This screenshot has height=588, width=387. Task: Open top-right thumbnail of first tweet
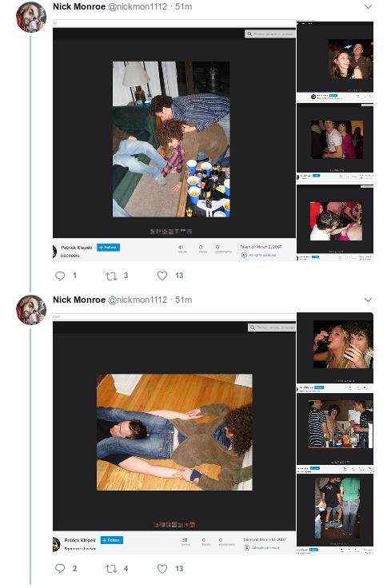click(335, 61)
